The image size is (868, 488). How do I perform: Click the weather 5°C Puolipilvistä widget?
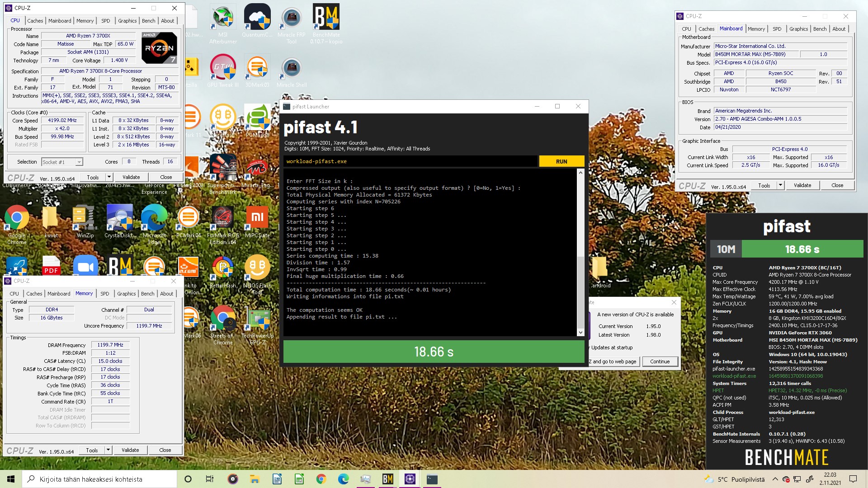tap(735, 479)
